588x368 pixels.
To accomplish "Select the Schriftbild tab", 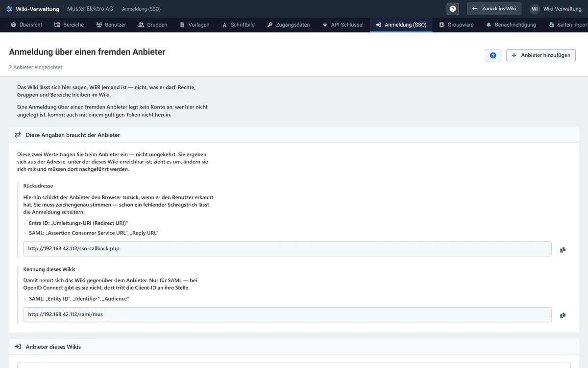I will (238, 25).
